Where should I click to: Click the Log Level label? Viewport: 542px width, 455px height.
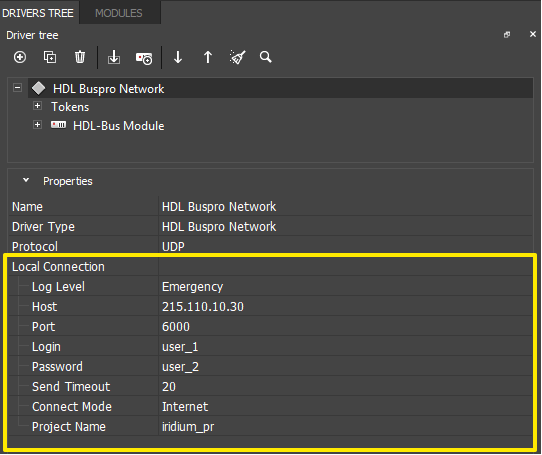[58, 287]
